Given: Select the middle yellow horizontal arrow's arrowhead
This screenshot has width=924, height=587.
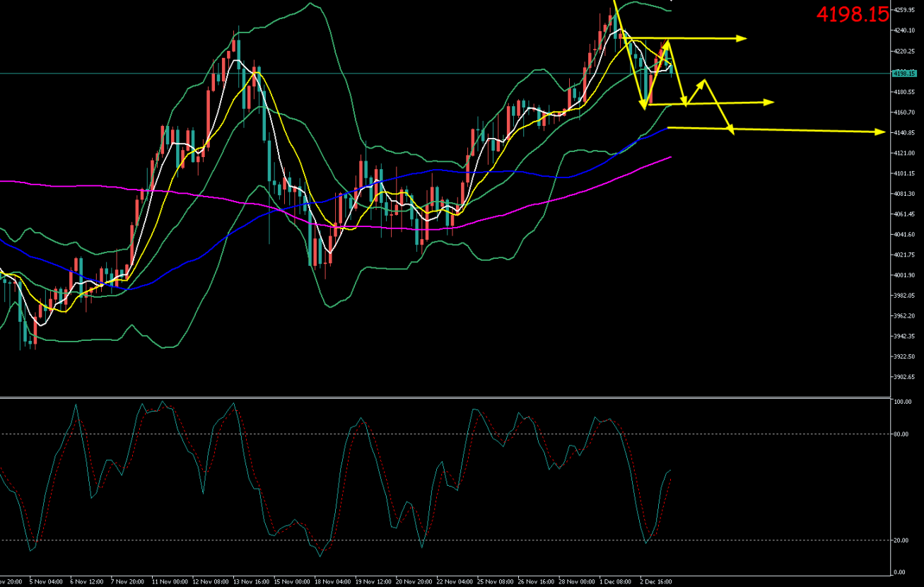Looking at the screenshot, I should [x=769, y=103].
